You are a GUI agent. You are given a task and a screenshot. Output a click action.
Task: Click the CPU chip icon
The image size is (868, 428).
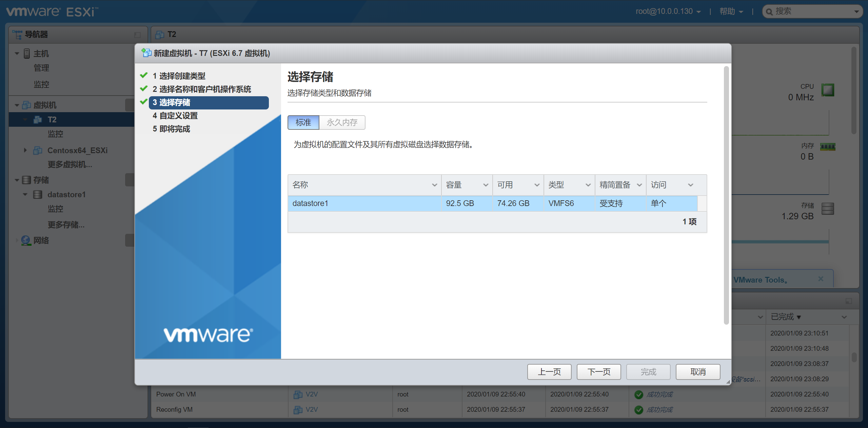point(828,90)
